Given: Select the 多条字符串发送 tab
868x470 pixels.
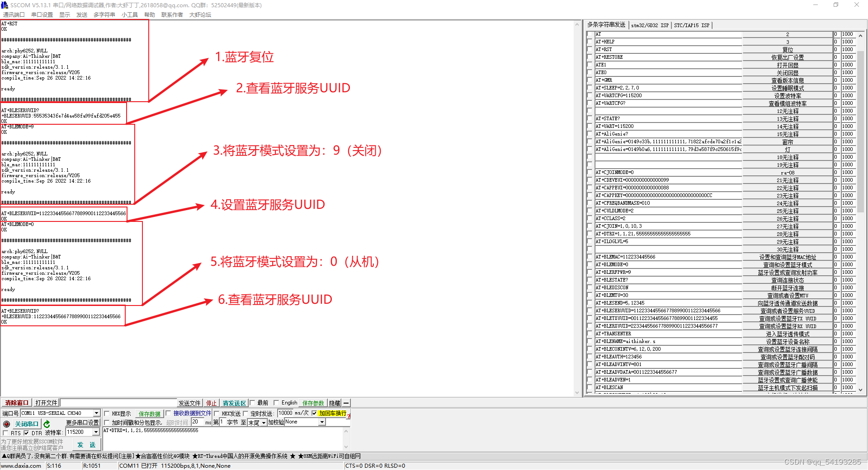Looking at the screenshot, I should coord(606,25).
